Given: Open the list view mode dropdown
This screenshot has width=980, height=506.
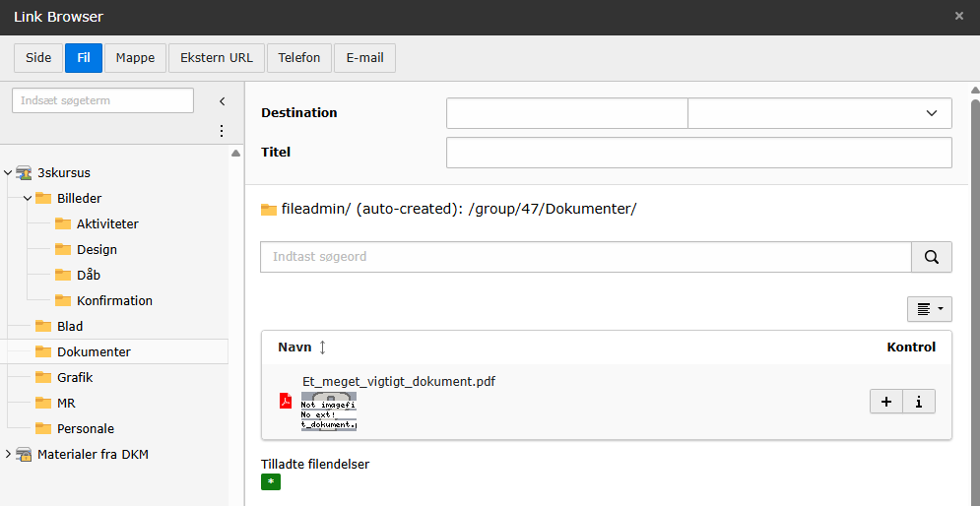Looking at the screenshot, I should pyautogui.click(x=930, y=308).
